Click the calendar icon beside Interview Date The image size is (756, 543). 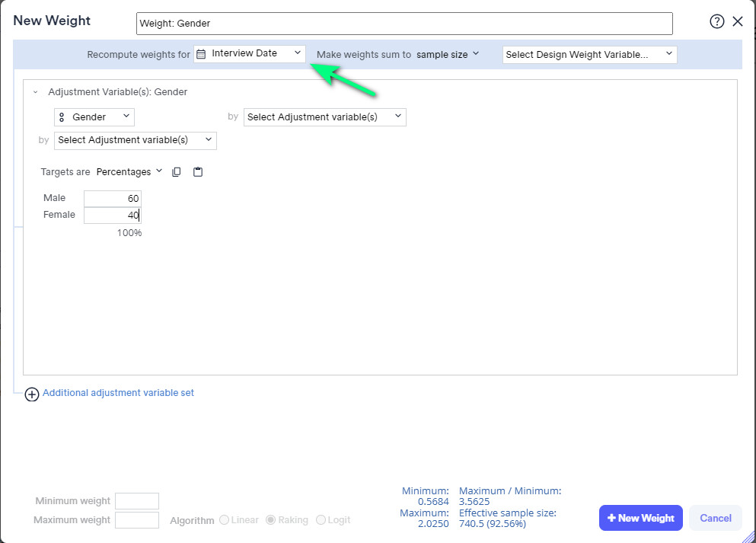click(x=201, y=54)
